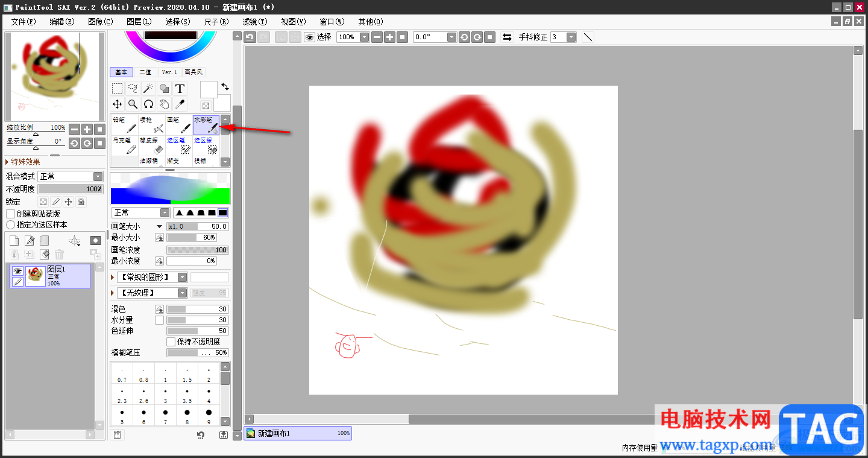Check the 水分量 checkbox
This screenshot has width=868, height=458.
(x=159, y=320)
